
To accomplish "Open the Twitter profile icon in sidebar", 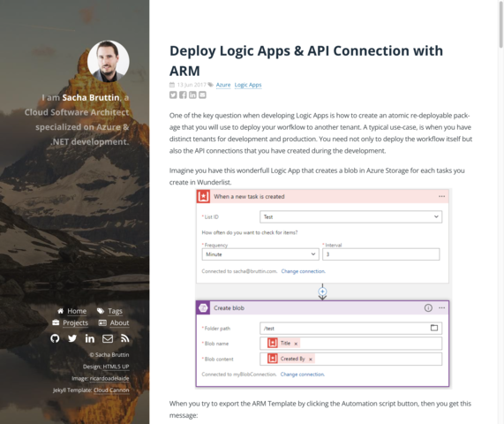I will tap(72, 338).
